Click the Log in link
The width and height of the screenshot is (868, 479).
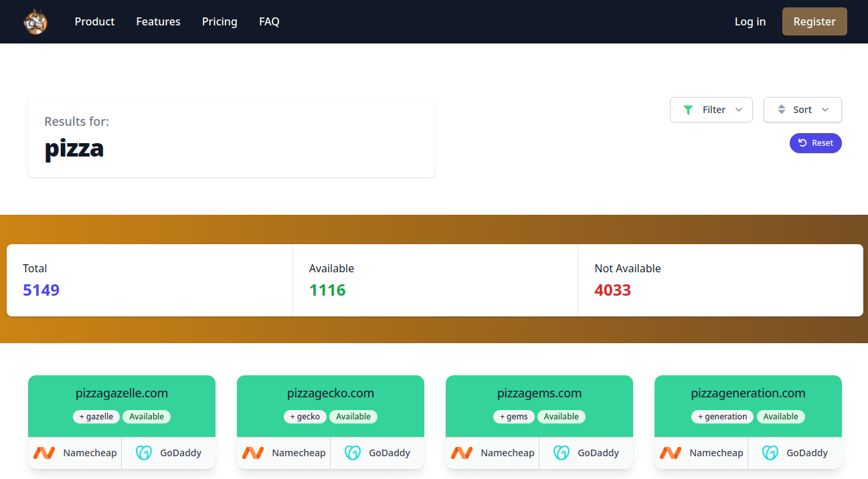[750, 21]
